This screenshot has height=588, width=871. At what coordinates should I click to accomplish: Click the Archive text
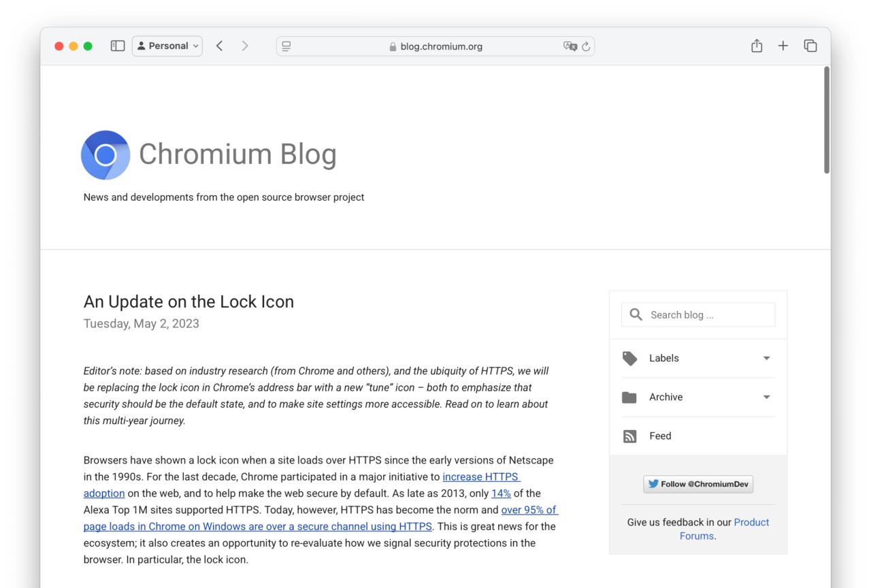click(x=665, y=397)
